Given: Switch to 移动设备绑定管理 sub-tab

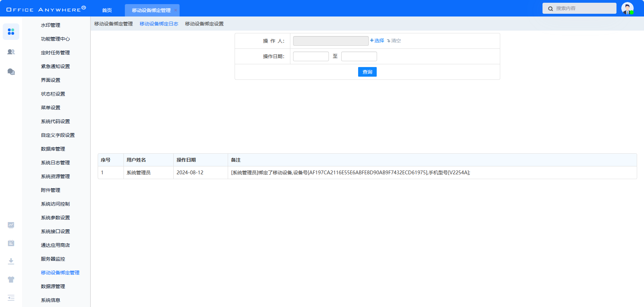Looking at the screenshot, I should (113, 24).
